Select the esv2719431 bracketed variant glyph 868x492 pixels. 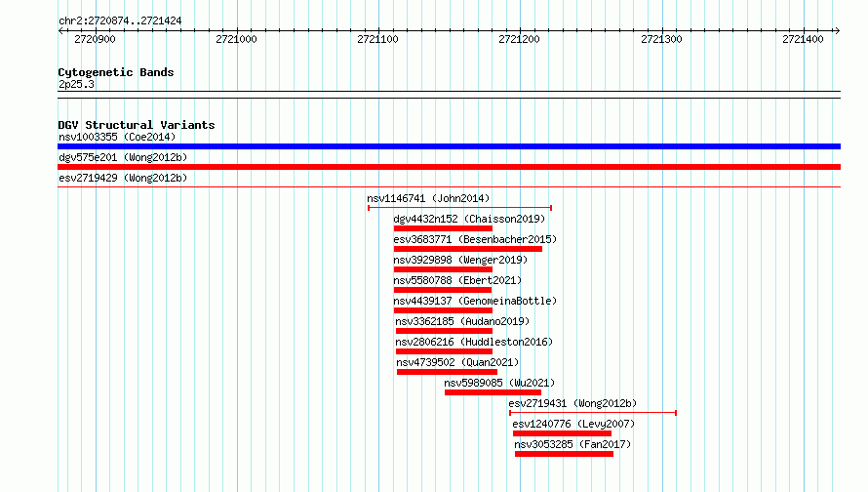tap(593, 413)
